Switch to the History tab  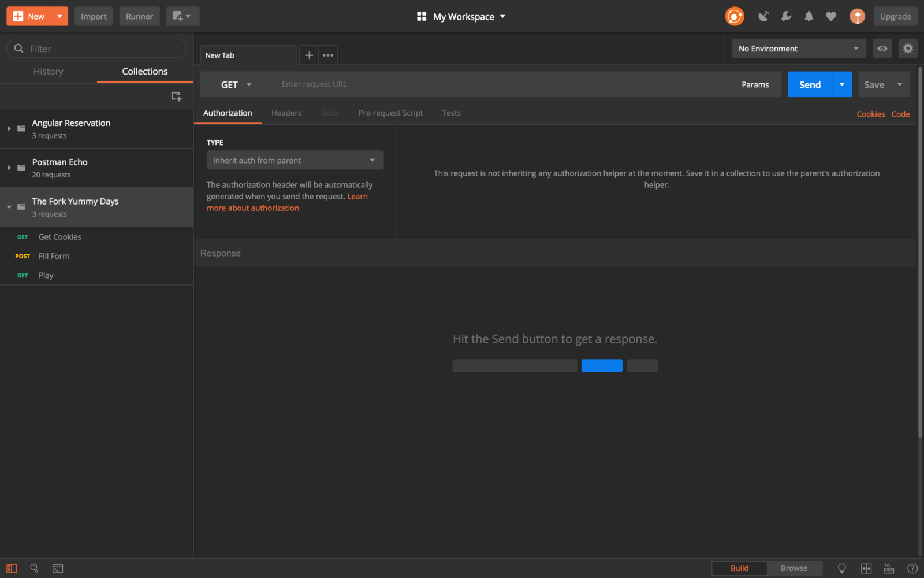click(49, 71)
